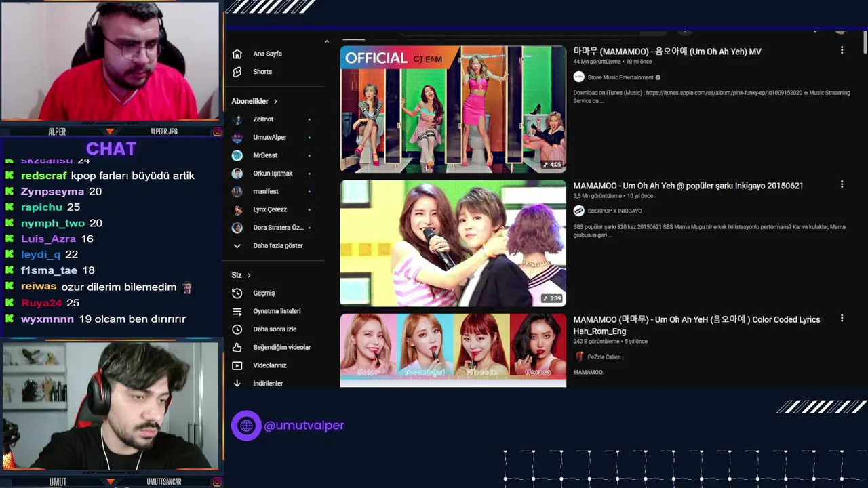Viewport: 868px width, 488px height.
Task: Click the 4:05 duration badge
Action: [552, 165]
